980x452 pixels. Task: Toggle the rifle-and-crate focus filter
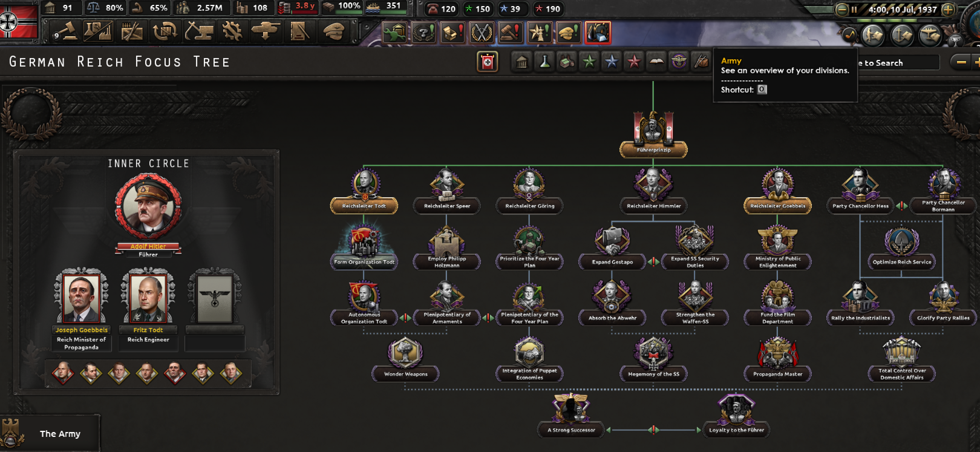tap(701, 61)
